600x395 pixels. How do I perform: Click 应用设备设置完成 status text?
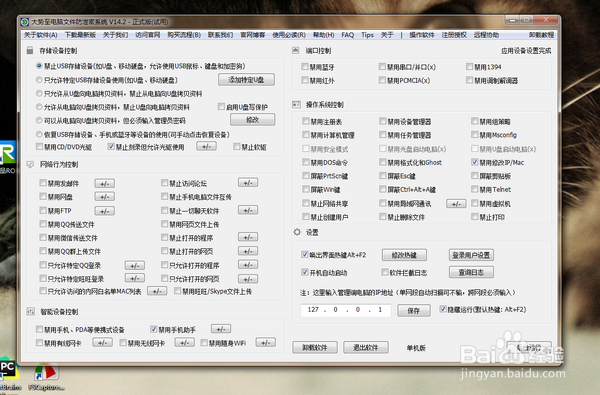coord(526,51)
